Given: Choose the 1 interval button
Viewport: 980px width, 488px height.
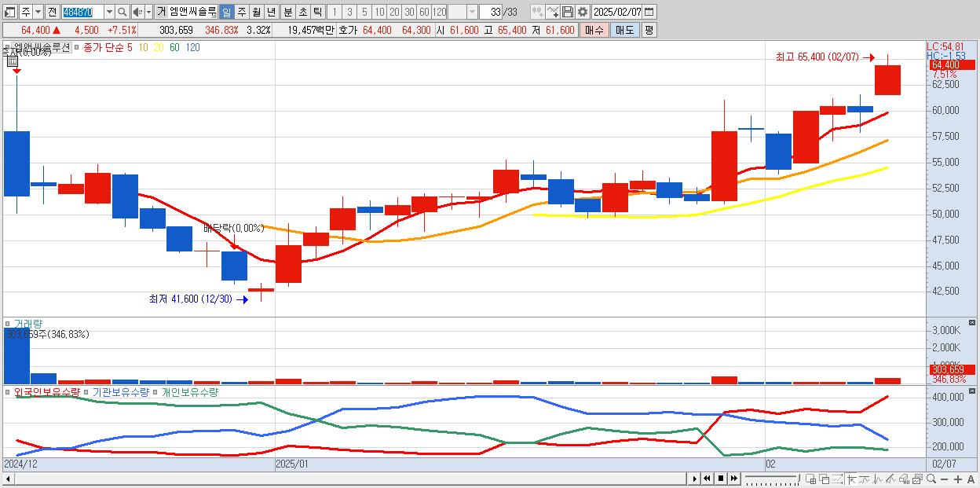Looking at the screenshot, I should pos(335,12).
